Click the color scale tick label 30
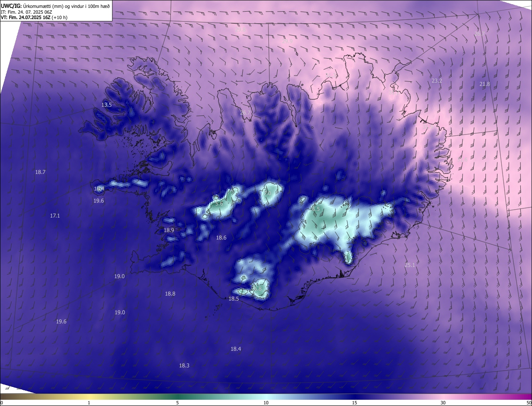 tap(443, 403)
